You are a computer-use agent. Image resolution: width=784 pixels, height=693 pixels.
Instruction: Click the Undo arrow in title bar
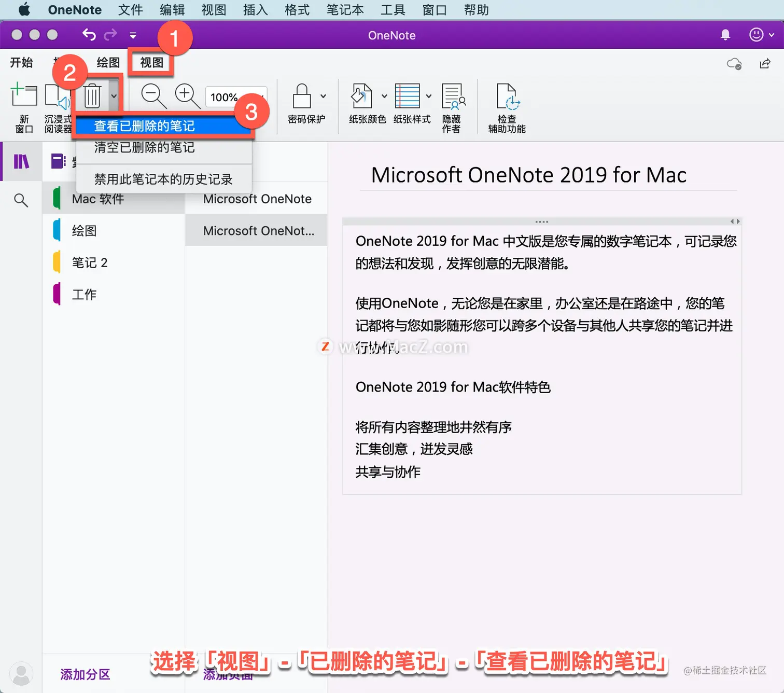pos(89,35)
